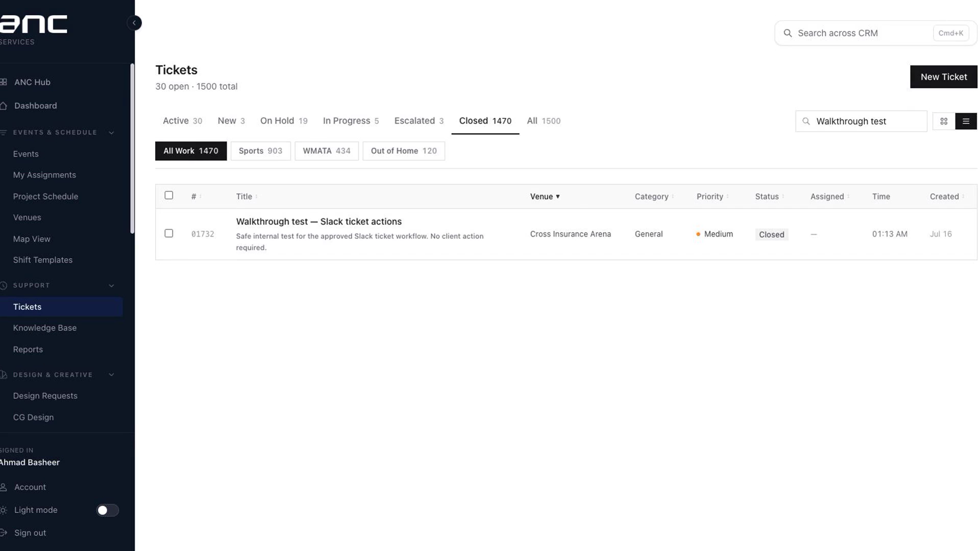The width and height of the screenshot is (980, 551).
Task: Click the Jul 16 created date
Action: [941, 234]
